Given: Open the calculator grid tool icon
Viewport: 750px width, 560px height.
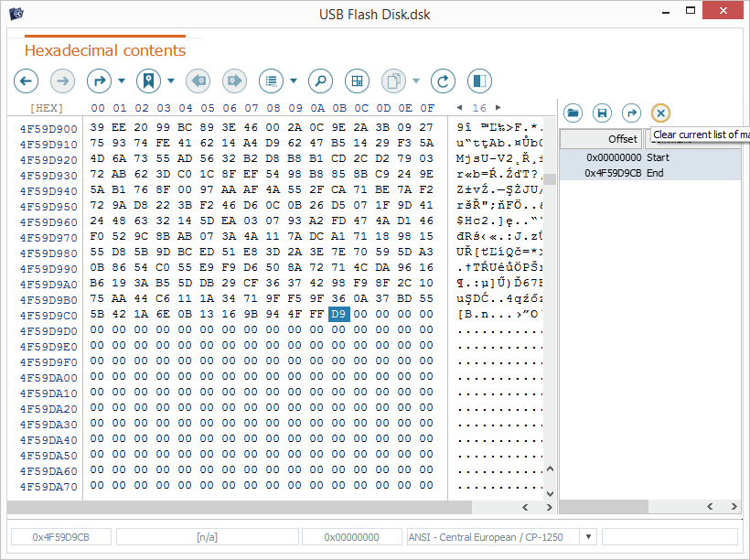Looking at the screenshot, I should point(357,81).
